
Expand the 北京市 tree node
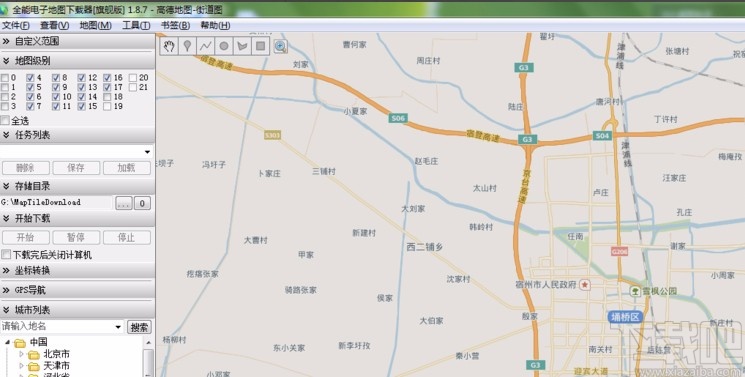click(x=21, y=354)
